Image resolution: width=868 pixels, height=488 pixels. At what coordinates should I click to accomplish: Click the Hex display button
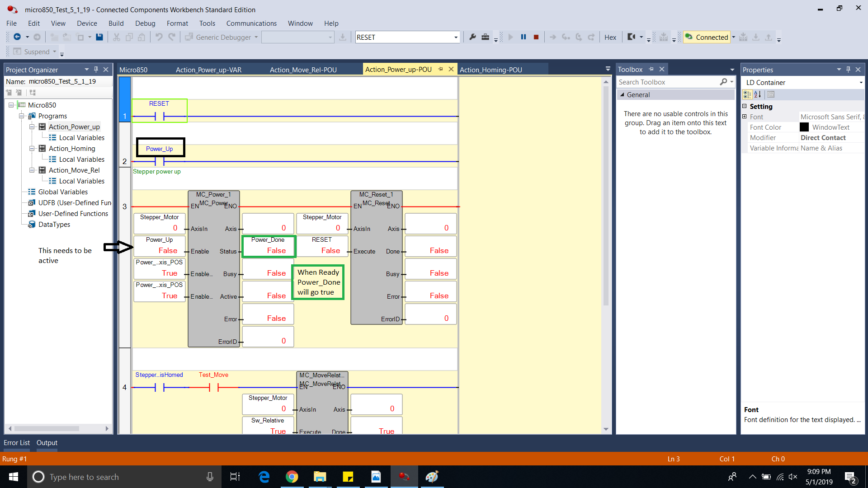(610, 38)
